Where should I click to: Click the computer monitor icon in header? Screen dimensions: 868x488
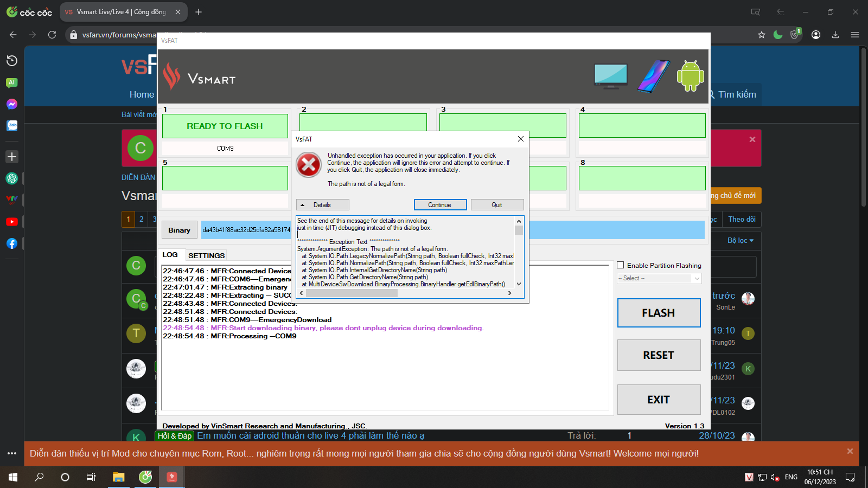point(611,76)
